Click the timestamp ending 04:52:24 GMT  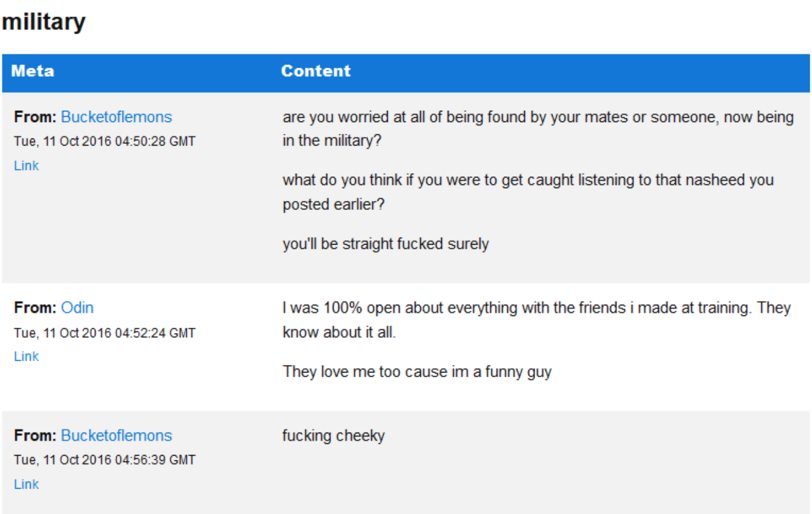105,333
